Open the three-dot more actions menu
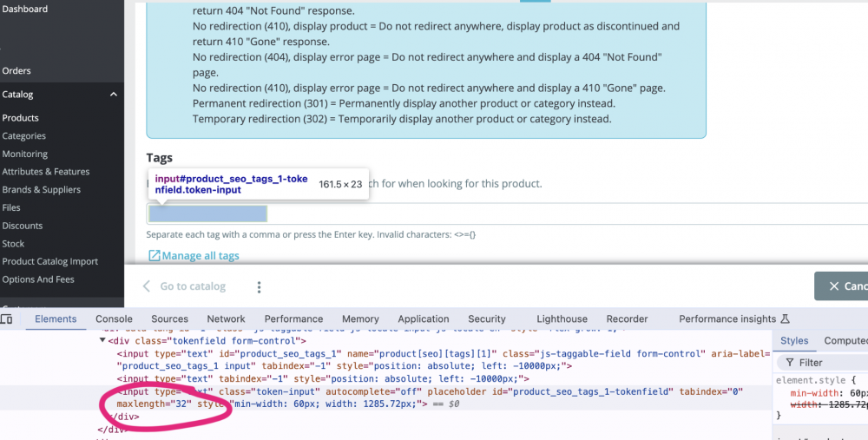The width and height of the screenshot is (868, 440). click(259, 286)
